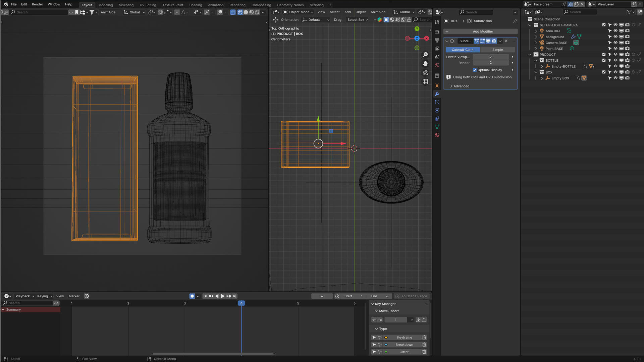This screenshot has height=362, width=644.
Task: Click the Levels Viewport value field
Action: pyautogui.click(x=491, y=57)
